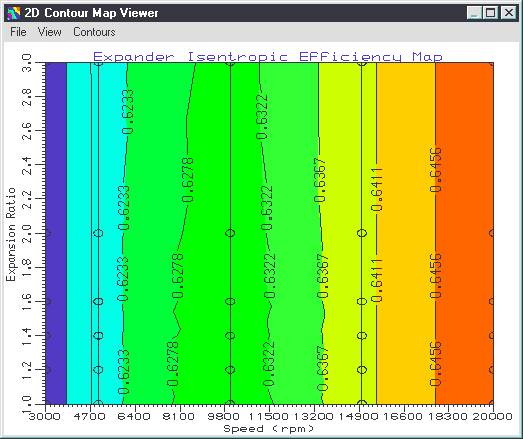This screenshot has width=523, height=439.
Task: Open the File menu
Action: [x=18, y=32]
